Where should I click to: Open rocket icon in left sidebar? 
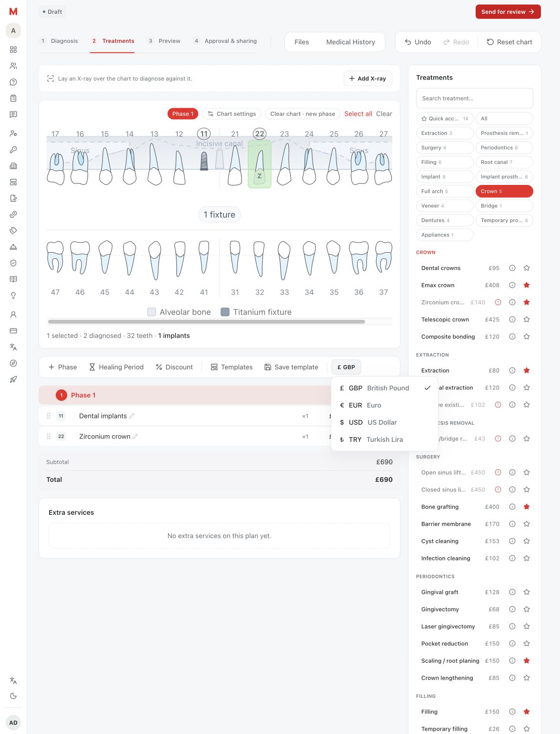tap(13, 379)
